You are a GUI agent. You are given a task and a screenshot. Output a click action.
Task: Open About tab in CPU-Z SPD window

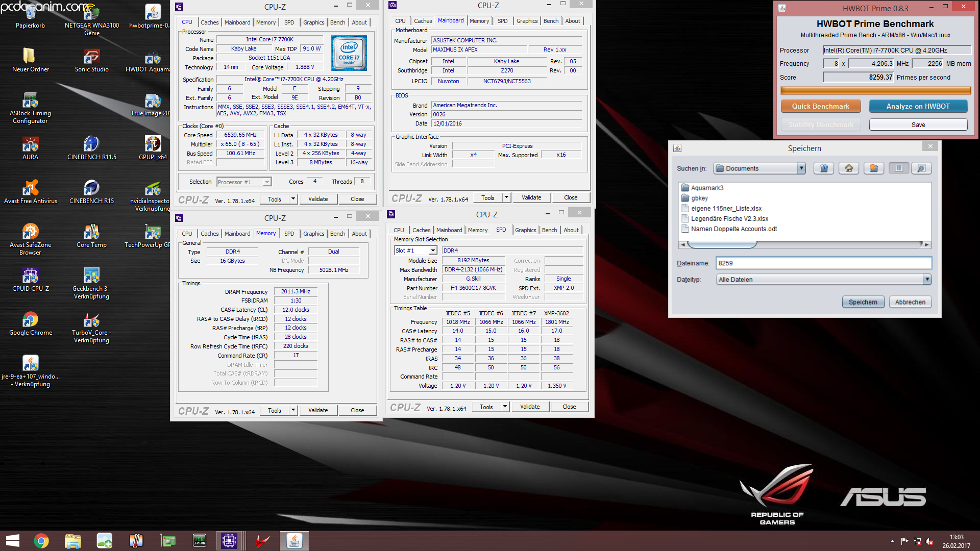coord(571,230)
